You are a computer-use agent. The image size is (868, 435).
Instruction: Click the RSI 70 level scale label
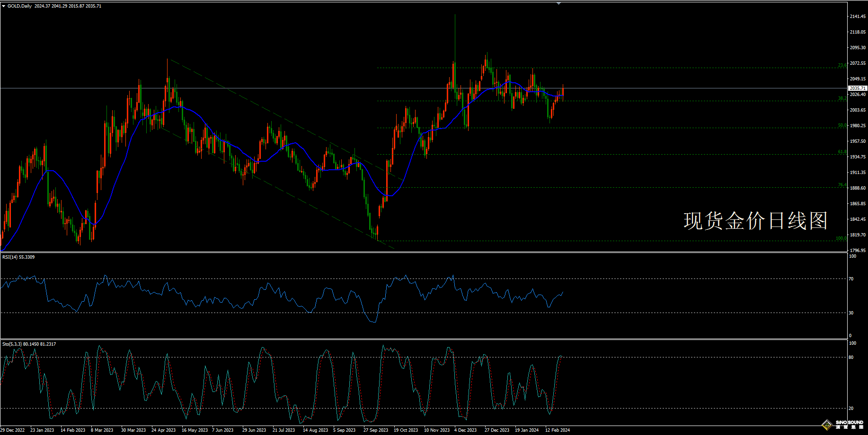pyautogui.click(x=851, y=279)
